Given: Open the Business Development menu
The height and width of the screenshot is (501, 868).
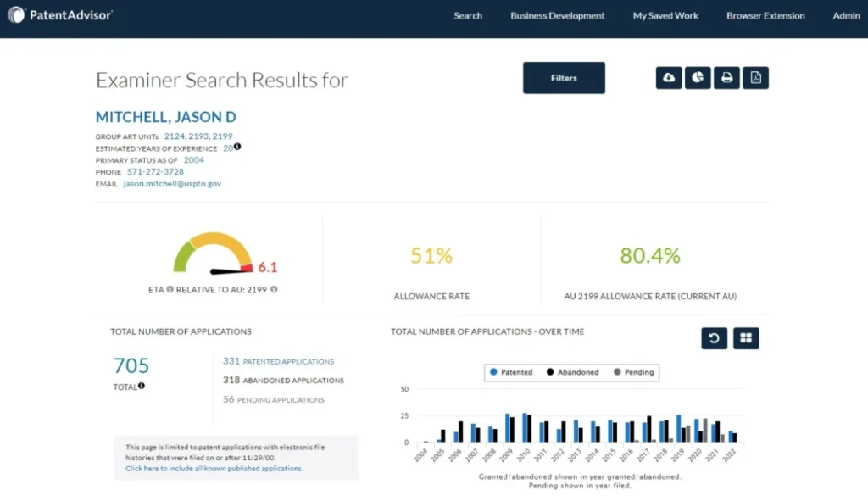Looking at the screenshot, I should [x=557, y=15].
